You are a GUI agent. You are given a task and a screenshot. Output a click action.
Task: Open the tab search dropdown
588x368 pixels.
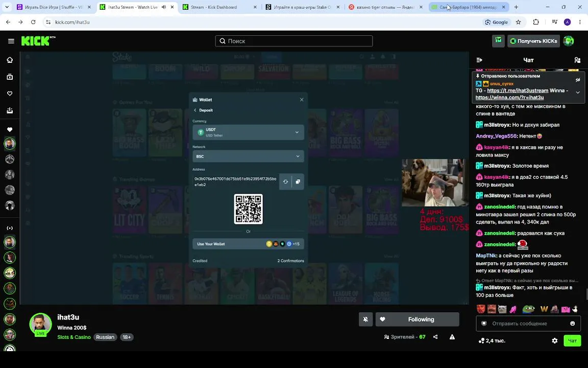7,7
